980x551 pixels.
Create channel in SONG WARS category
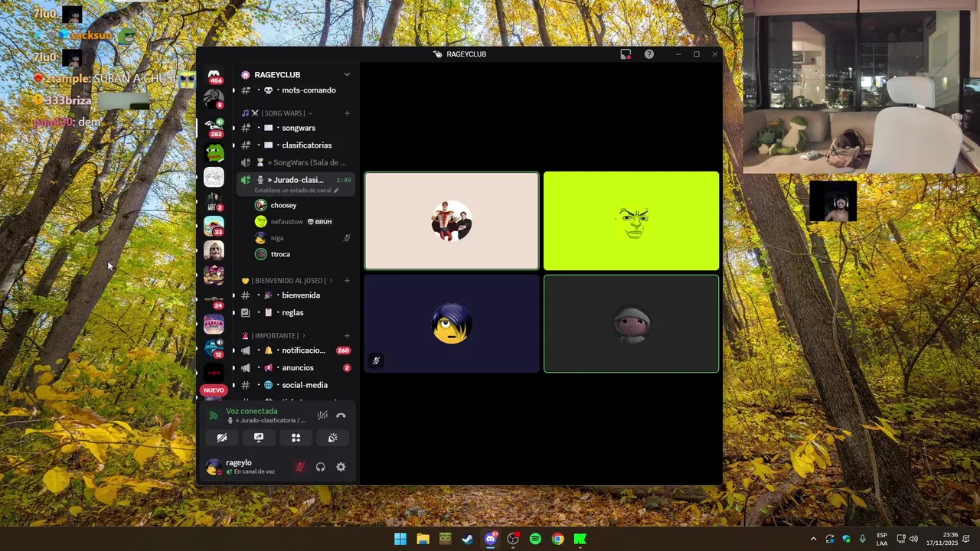tap(347, 113)
